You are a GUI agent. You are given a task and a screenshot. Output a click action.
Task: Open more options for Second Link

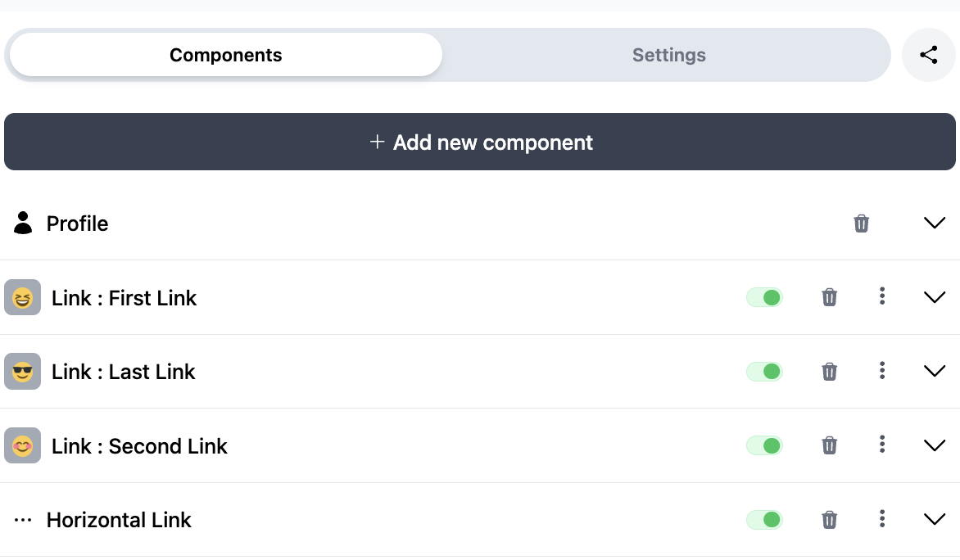click(x=881, y=445)
